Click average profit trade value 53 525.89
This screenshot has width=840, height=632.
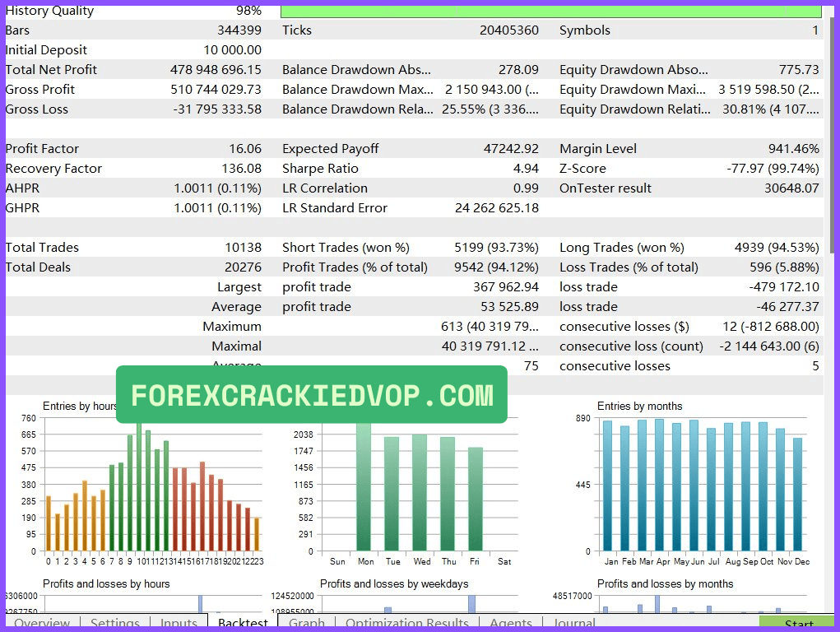point(509,307)
